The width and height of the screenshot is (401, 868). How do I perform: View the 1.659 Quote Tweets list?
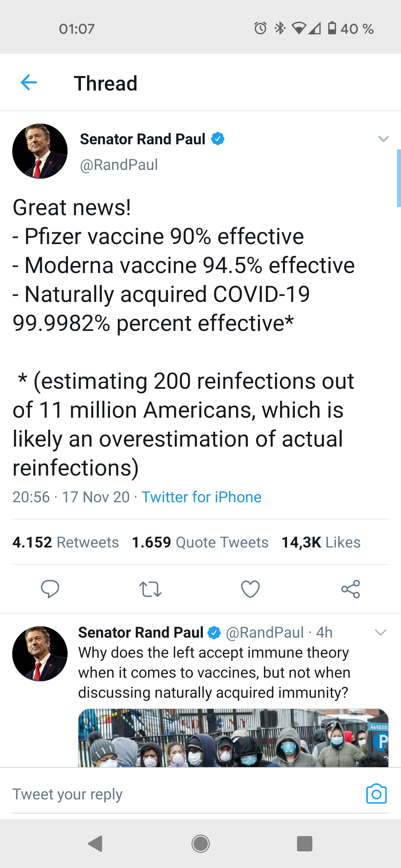(x=200, y=542)
